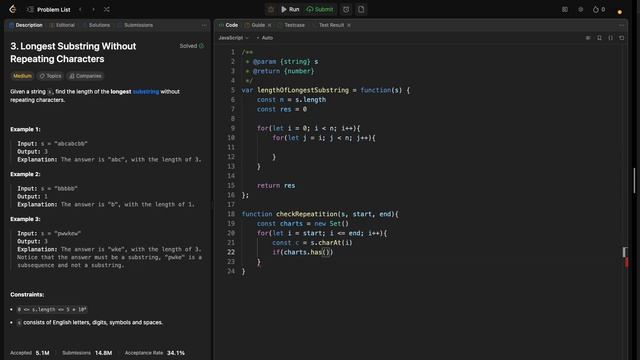Click the curly braces icon

610,38
